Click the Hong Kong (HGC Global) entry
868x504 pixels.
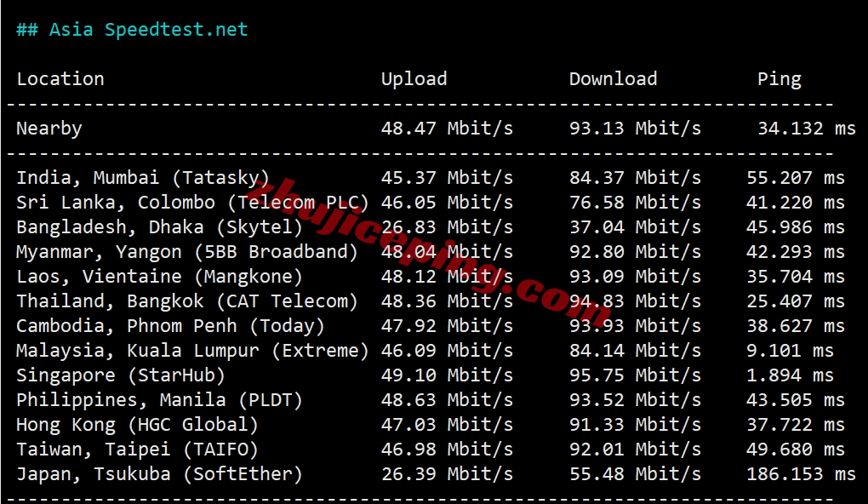137,425
